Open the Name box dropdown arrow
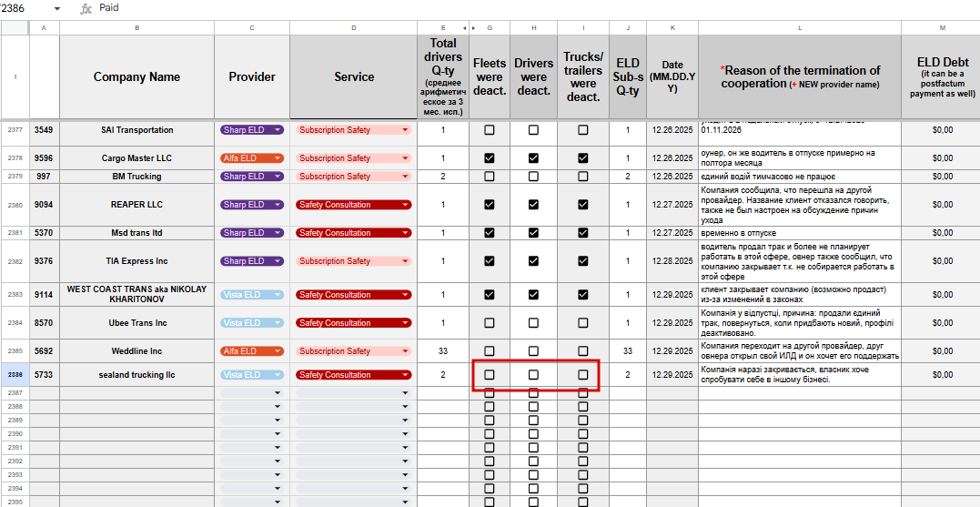The image size is (980, 507). point(57,9)
